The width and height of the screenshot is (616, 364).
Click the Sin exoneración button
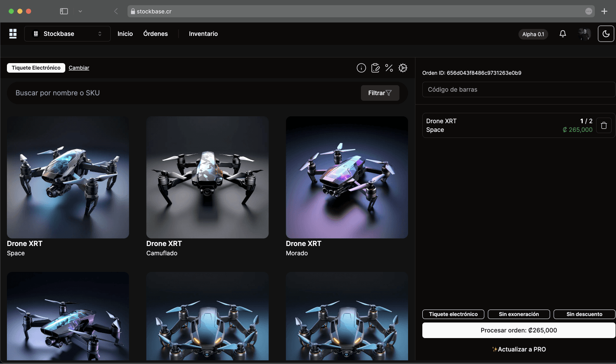519,314
